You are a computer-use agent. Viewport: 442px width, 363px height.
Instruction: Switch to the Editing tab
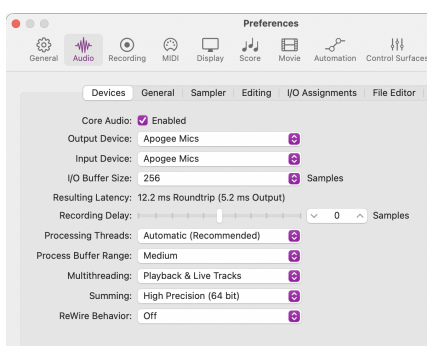(256, 93)
